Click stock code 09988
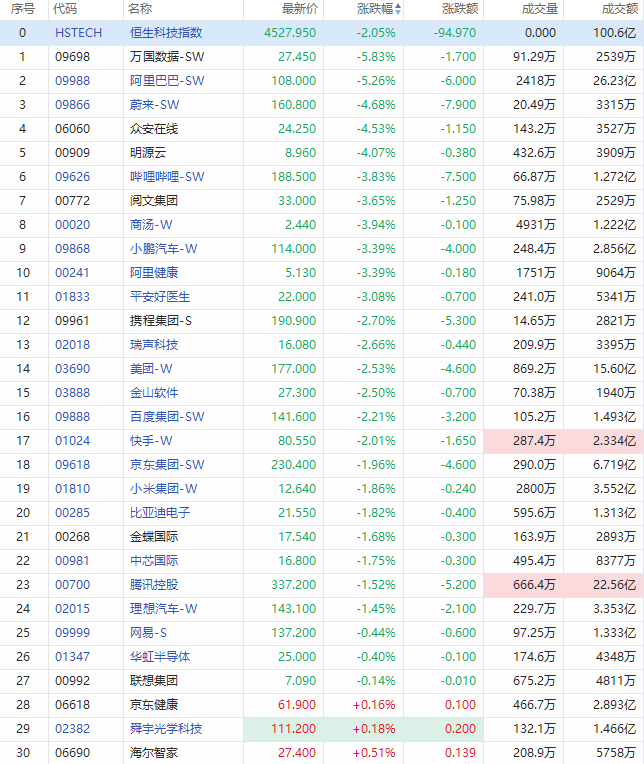Viewport: 644px width, 764px height. (x=73, y=80)
